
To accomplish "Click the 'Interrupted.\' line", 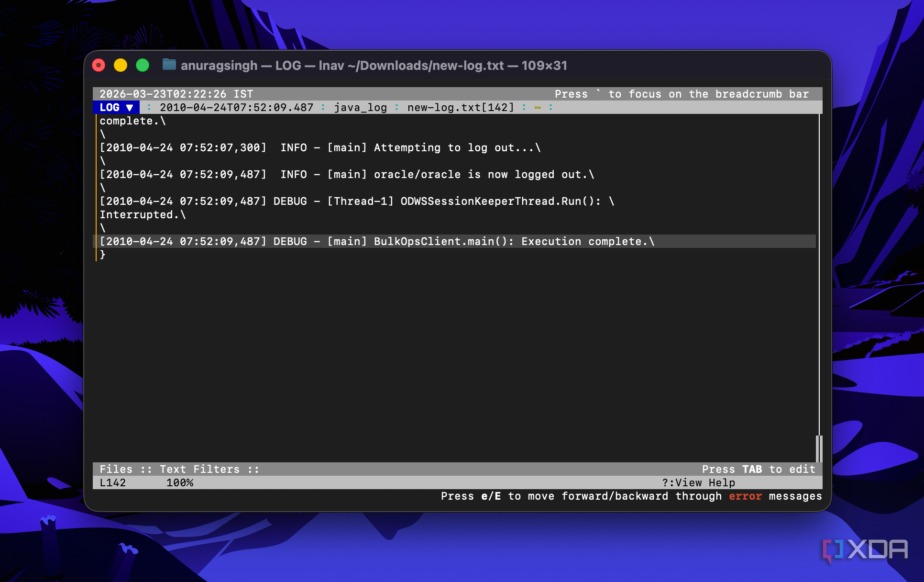I will pos(143,214).
